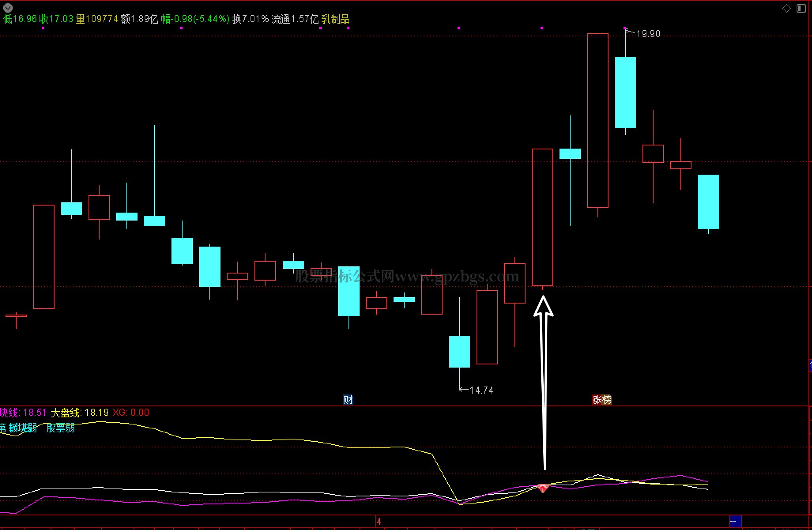Click the 乳制品 sector link
The image size is (812, 530).
pyautogui.click(x=335, y=19)
